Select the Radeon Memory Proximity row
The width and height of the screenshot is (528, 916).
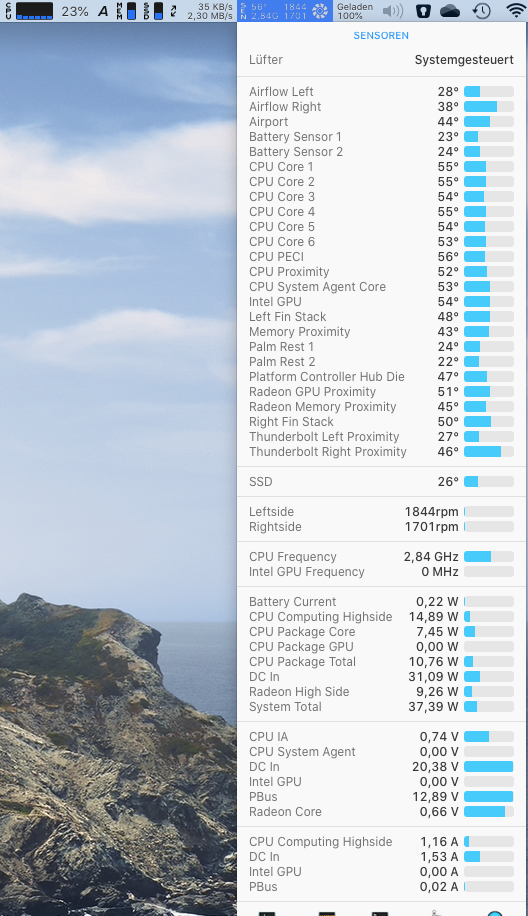click(x=381, y=407)
